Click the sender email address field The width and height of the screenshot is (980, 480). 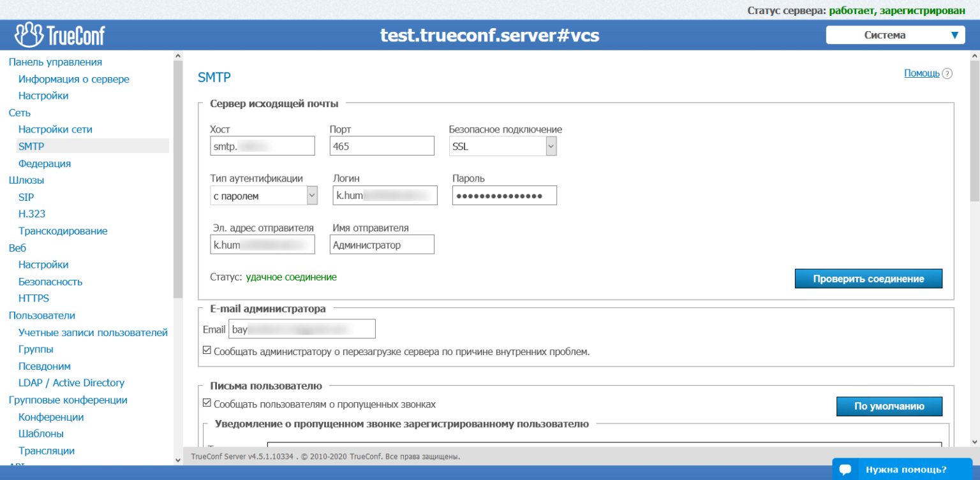coord(263,245)
